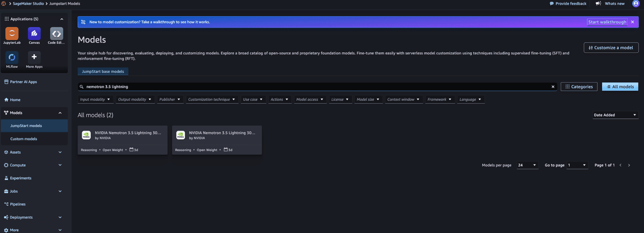Open the Code Editor app
The height and width of the screenshot is (233, 644).
56,33
